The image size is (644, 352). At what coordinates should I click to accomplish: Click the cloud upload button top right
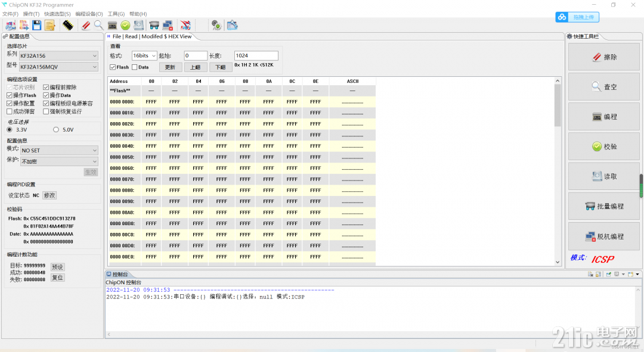tap(577, 17)
